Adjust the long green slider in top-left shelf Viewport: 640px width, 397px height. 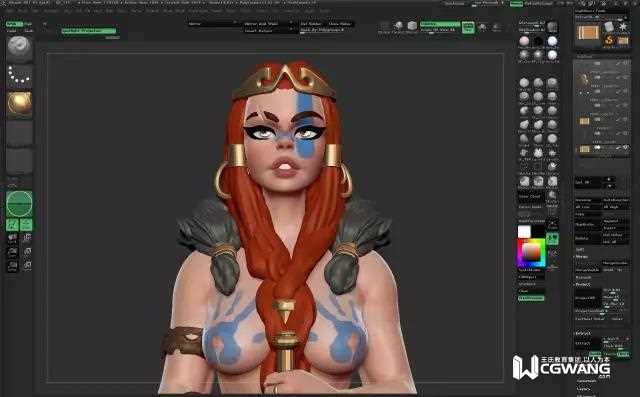point(89,31)
